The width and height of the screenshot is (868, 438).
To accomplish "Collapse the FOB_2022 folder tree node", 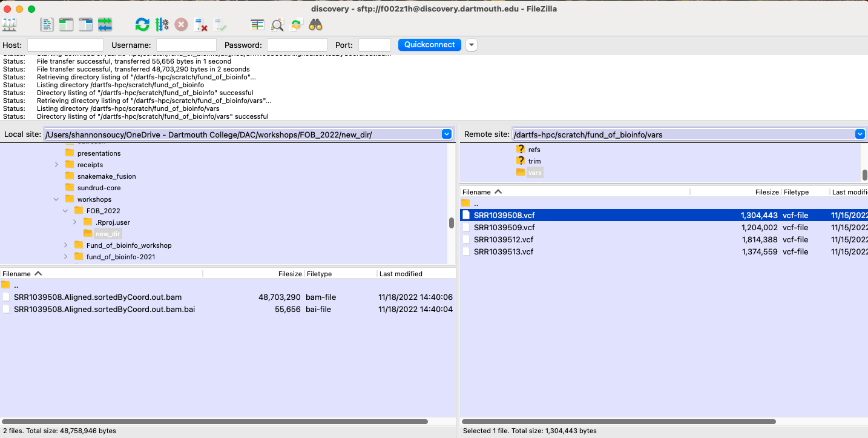I will [x=65, y=211].
